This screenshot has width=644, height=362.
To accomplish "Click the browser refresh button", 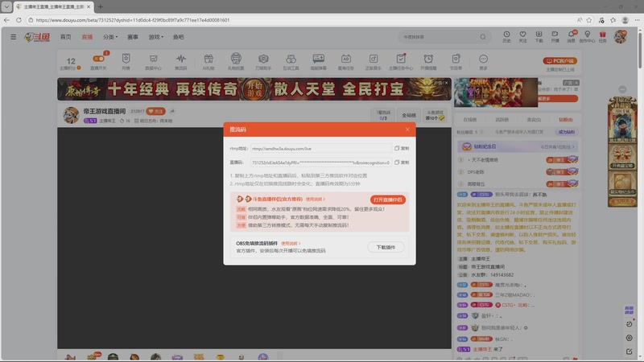I will [x=19, y=19].
